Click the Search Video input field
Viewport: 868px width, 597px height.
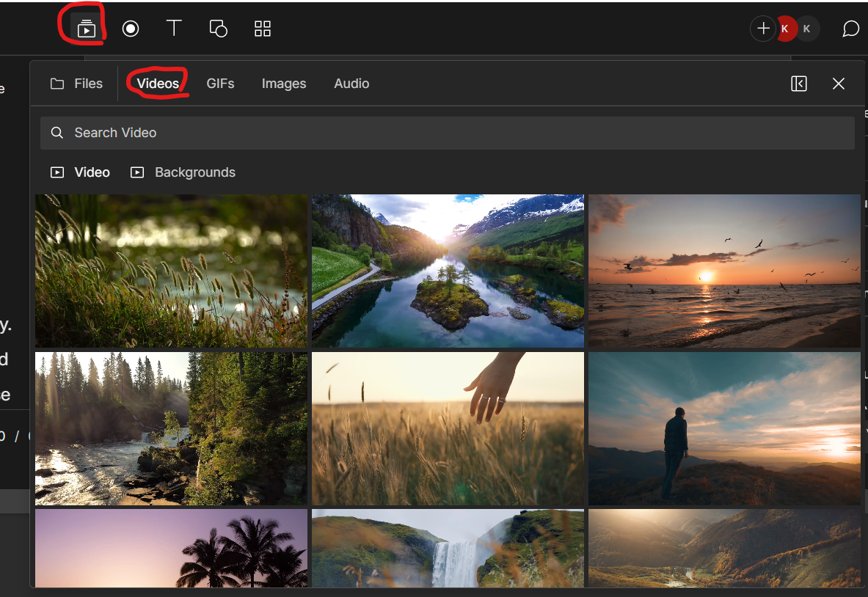tap(448, 133)
